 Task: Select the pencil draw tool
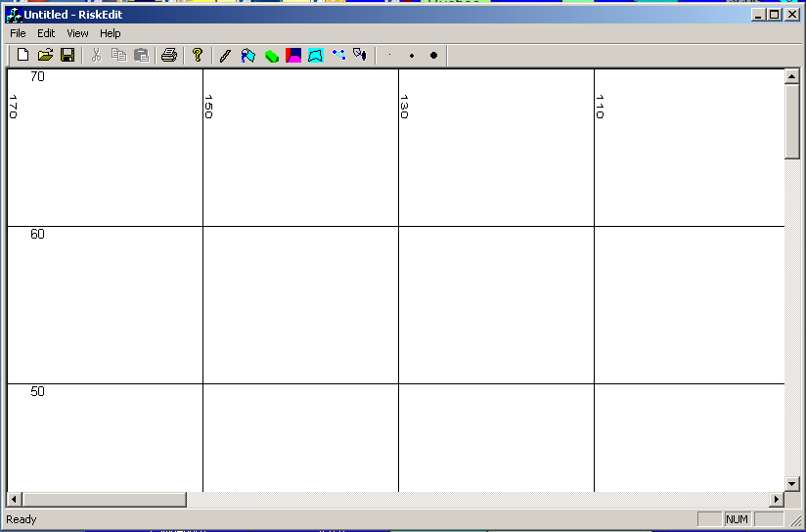click(225, 55)
